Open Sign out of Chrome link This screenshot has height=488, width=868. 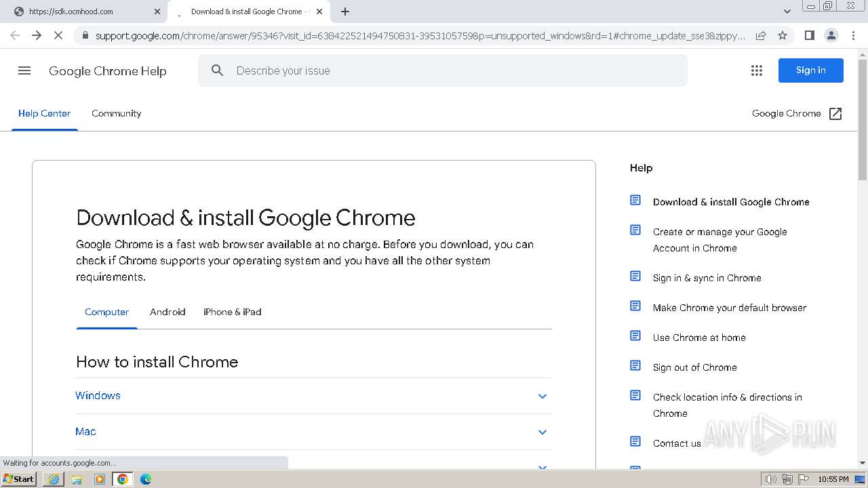click(x=695, y=367)
